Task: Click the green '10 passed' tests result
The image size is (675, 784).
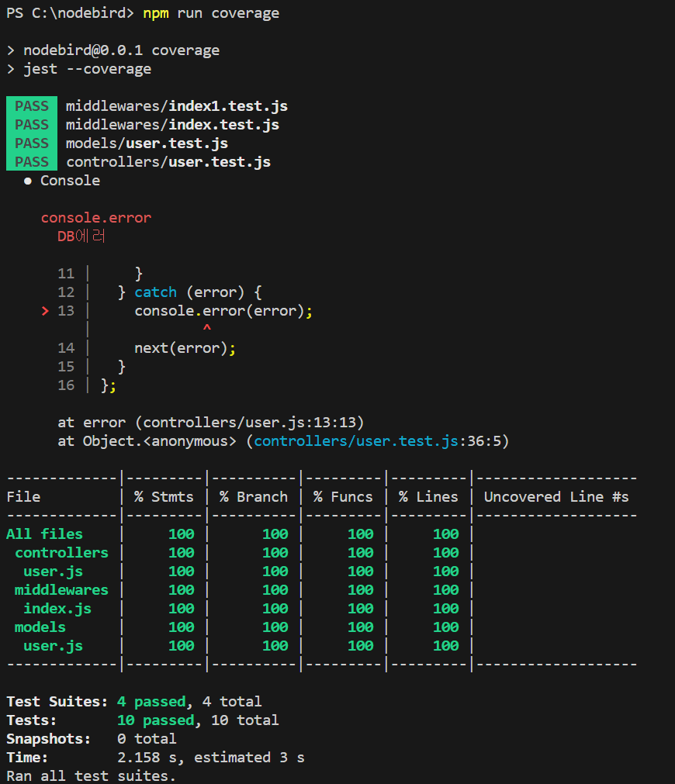Action: (x=156, y=720)
